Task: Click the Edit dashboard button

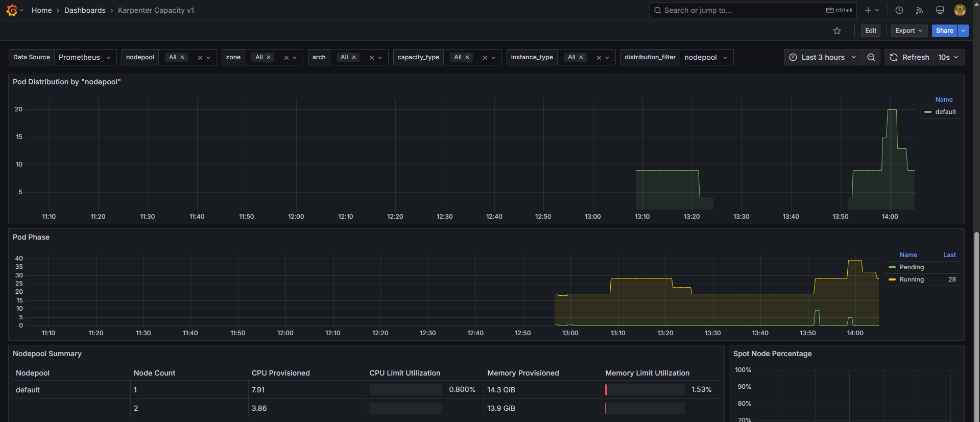Action: 871,31
